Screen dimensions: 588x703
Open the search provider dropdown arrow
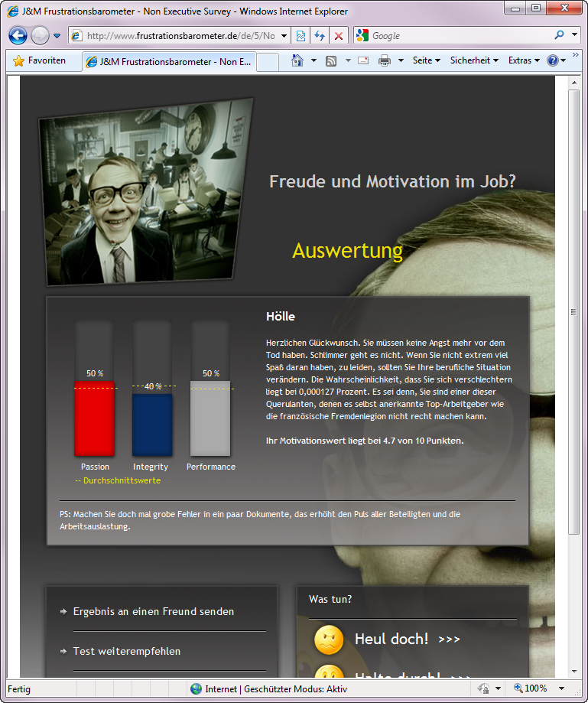pos(575,35)
